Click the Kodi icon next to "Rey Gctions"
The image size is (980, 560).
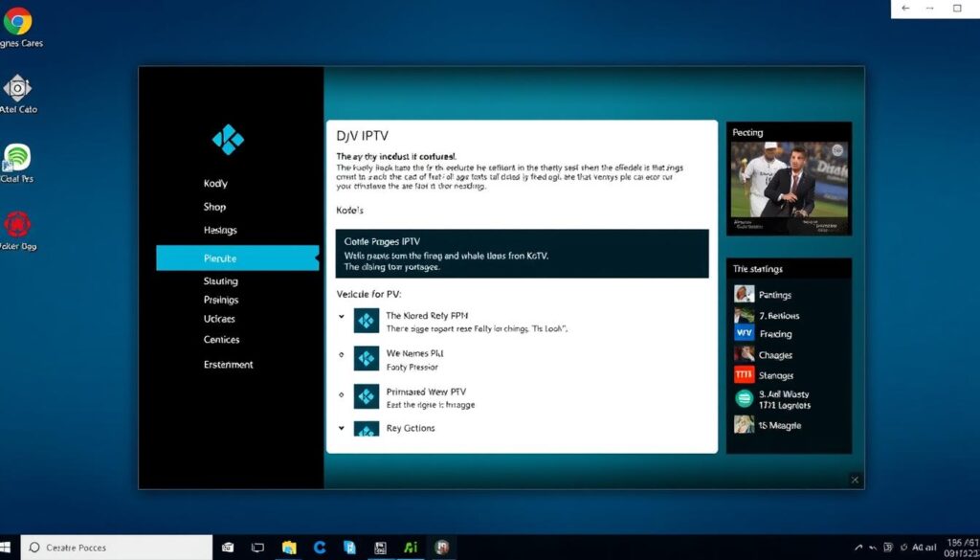click(x=366, y=431)
